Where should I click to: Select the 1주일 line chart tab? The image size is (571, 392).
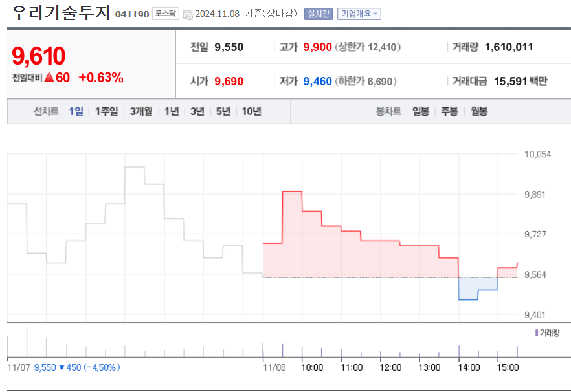coord(107,111)
